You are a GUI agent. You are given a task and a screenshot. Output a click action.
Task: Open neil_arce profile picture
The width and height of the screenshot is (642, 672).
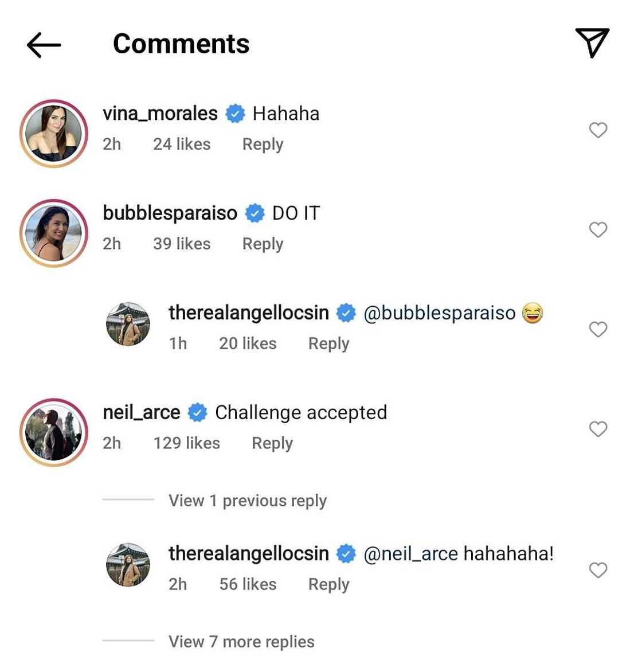pos(54,432)
